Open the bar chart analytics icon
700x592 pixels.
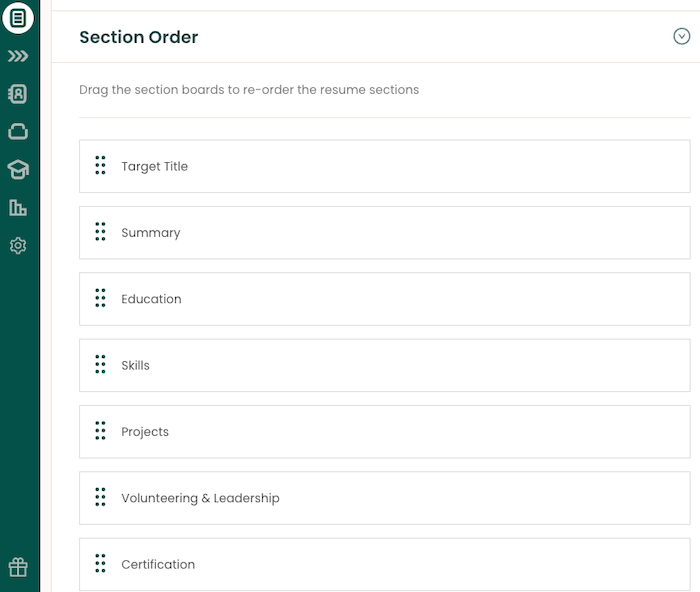(18, 207)
